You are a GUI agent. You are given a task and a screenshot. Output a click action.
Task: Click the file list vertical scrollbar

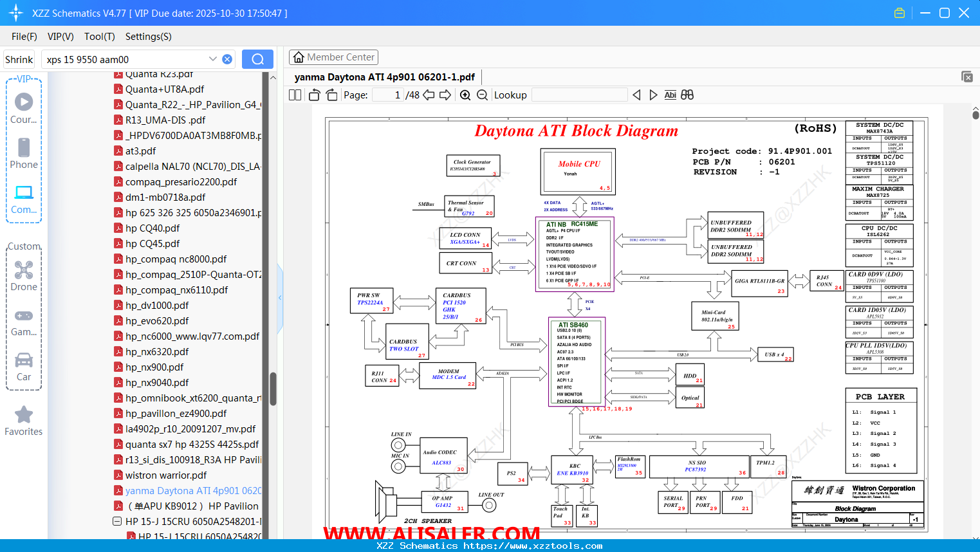click(273, 389)
